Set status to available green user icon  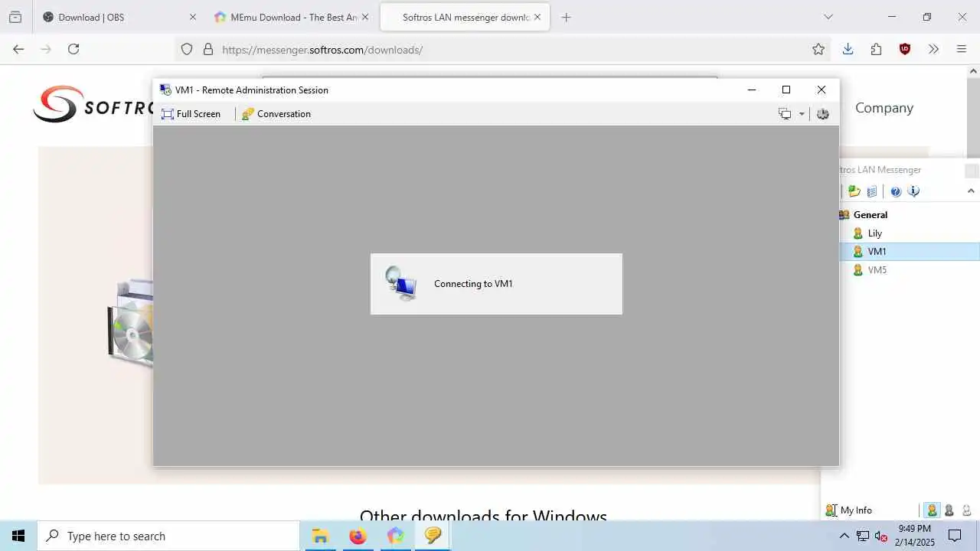click(x=932, y=510)
